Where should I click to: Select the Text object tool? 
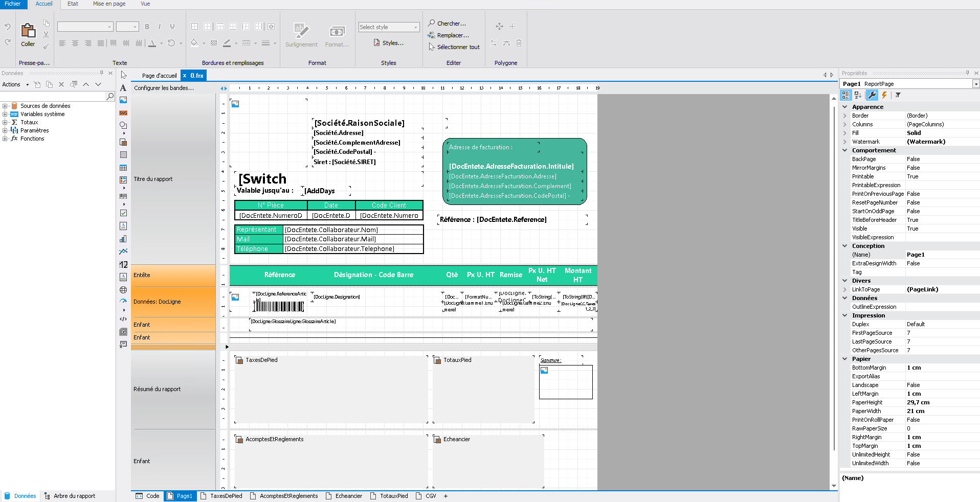click(123, 88)
